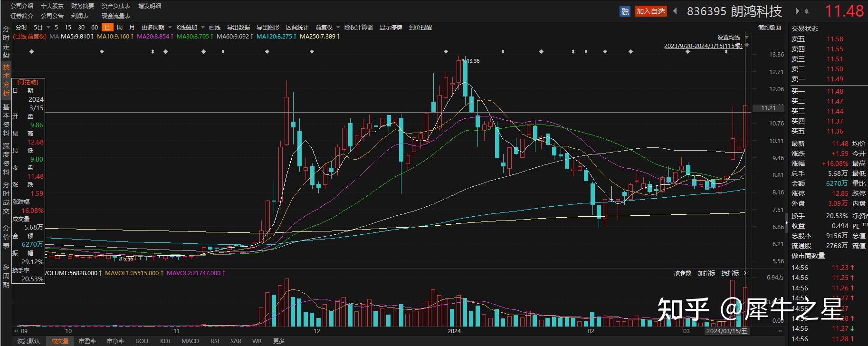Open the 现金流量表 tab
Image resolution: width=868 pixels, height=346 pixels.
click(116, 16)
